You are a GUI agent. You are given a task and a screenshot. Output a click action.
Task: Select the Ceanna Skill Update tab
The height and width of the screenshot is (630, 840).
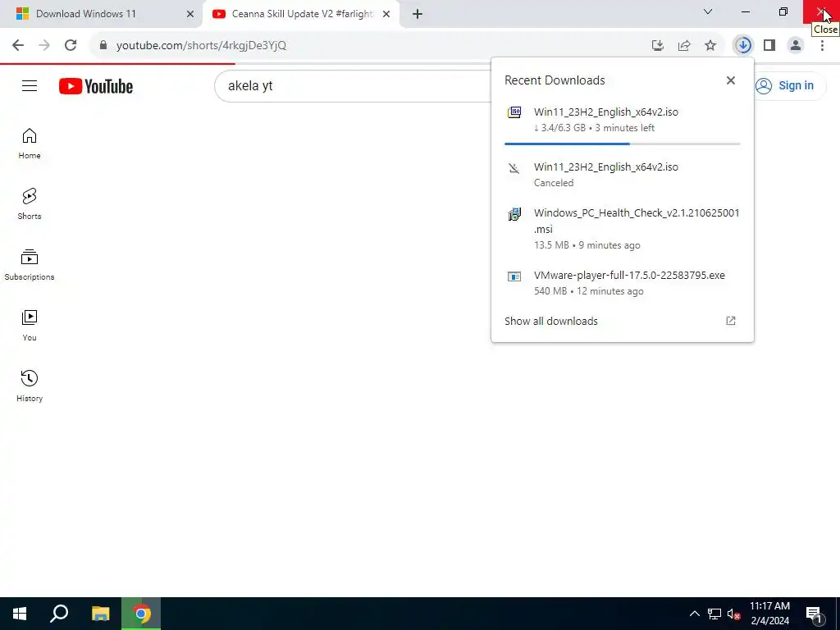point(300,14)
